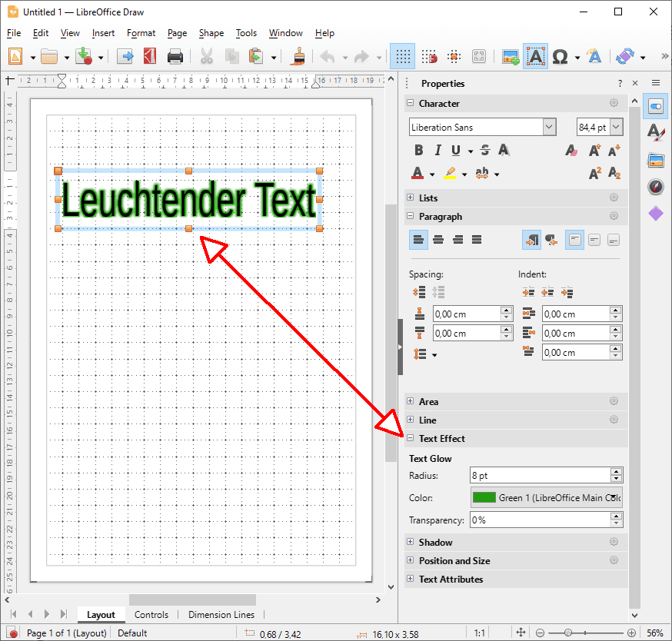Switch to the Dimension Lines tab
Screen dimensions: 672x641
tap(221, 615)
